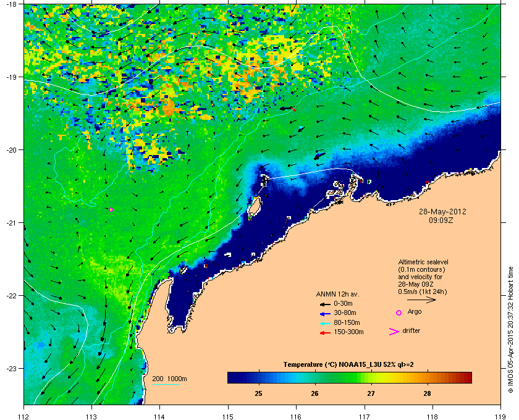Click the magenta drifter chevron legend icon
Screen dimensions: 519x420
(394, 332)
